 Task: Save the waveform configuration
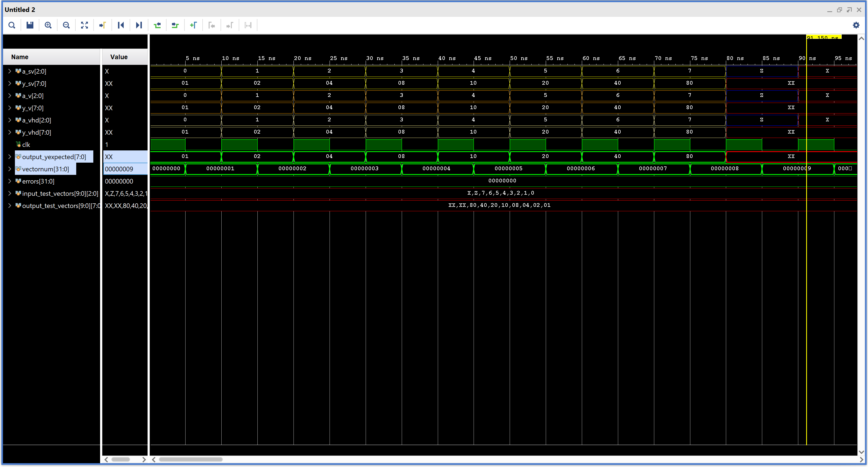click(30, 25)
